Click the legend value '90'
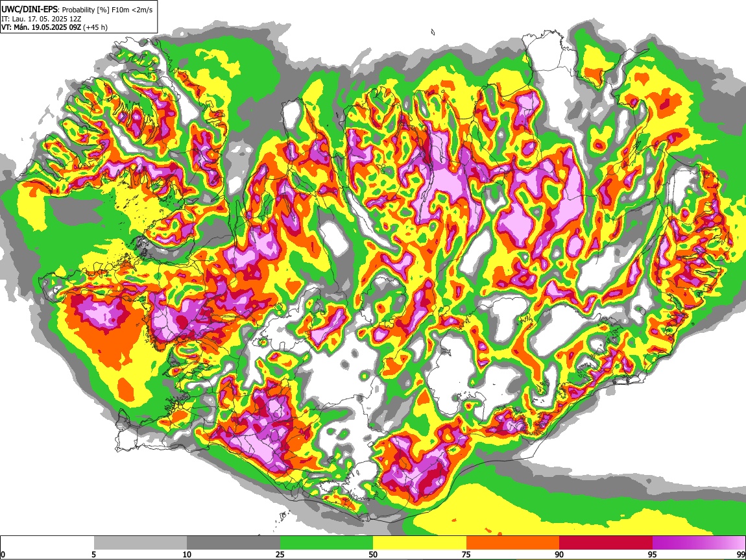 [x=559, y=555]
